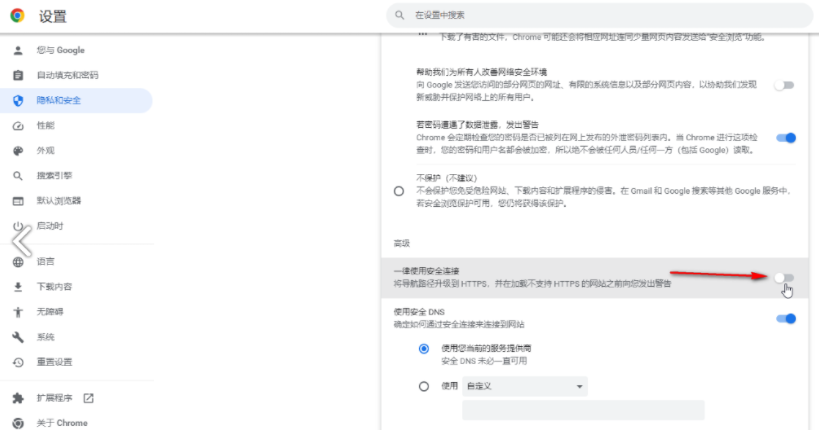This screenshot has height=430, width=819.
Task: Click the 搜索引擎 magnifier icon
Action: point(18,176)
